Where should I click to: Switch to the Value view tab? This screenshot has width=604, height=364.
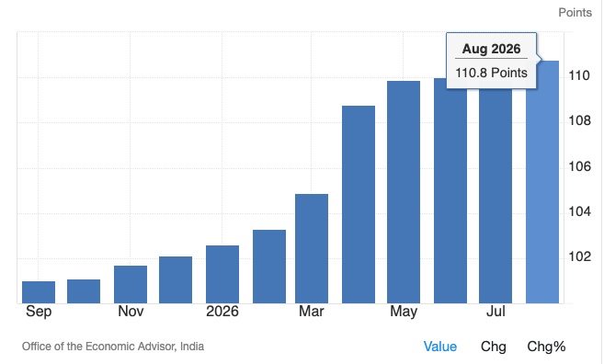click(440, 347)
